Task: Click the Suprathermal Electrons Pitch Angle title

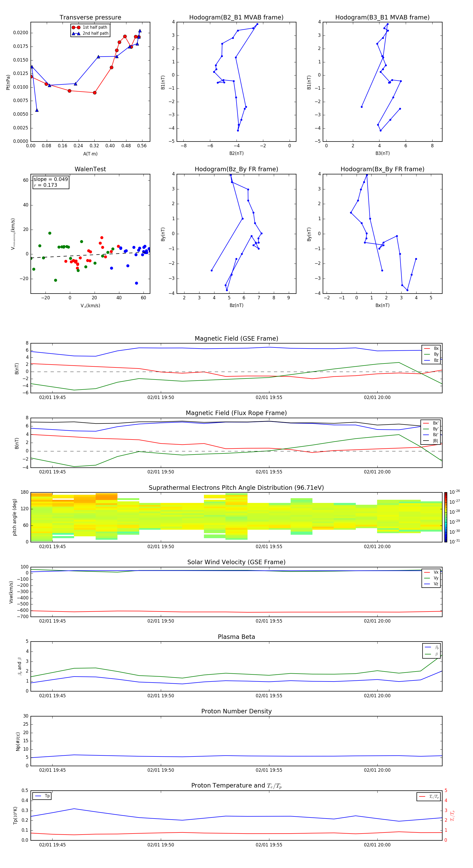Action: (x=236, y=488)
